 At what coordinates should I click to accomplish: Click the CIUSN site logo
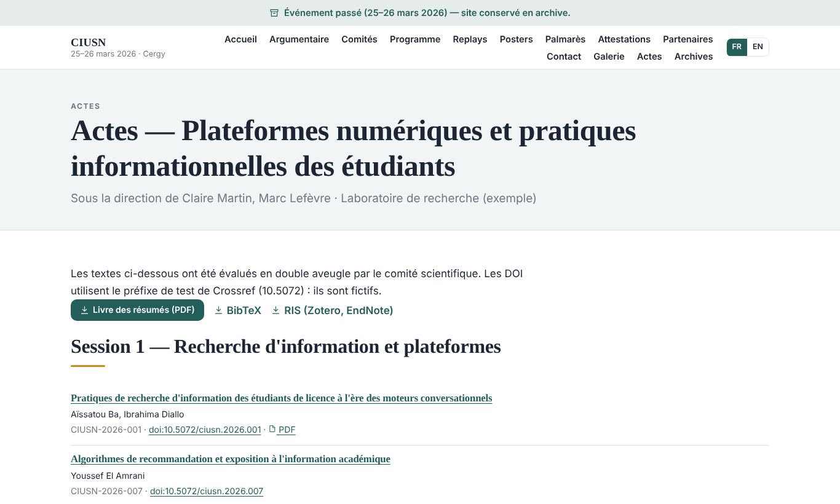click(89, 42)
